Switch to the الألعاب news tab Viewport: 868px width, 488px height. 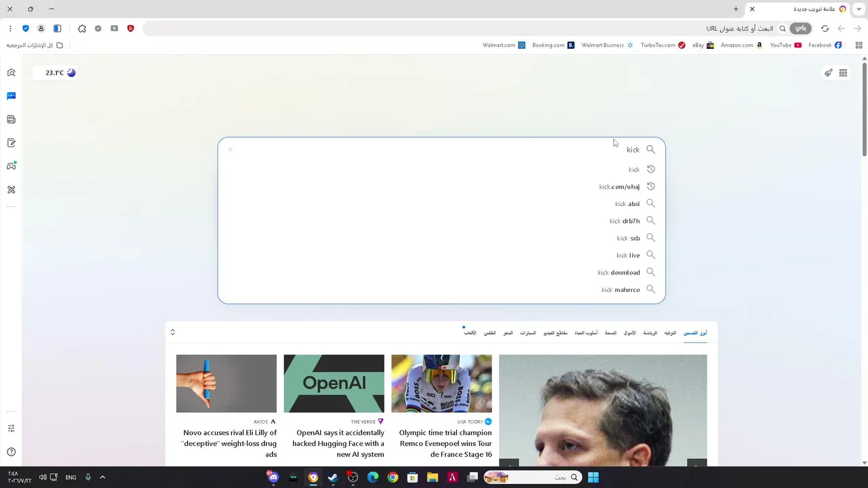coord(470,333)
